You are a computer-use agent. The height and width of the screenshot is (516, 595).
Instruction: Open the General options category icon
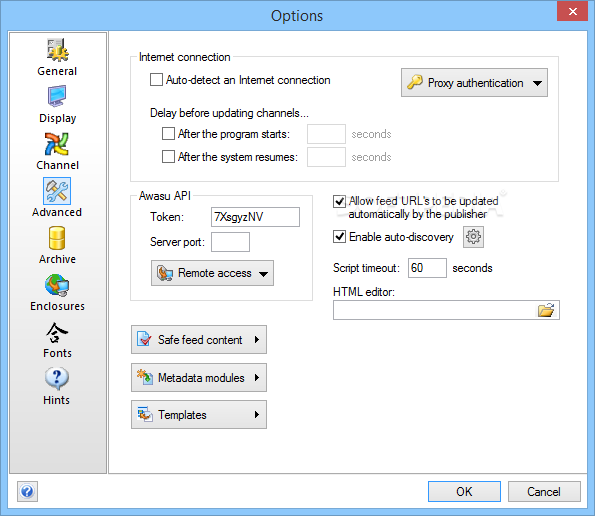tap(57, 50)
